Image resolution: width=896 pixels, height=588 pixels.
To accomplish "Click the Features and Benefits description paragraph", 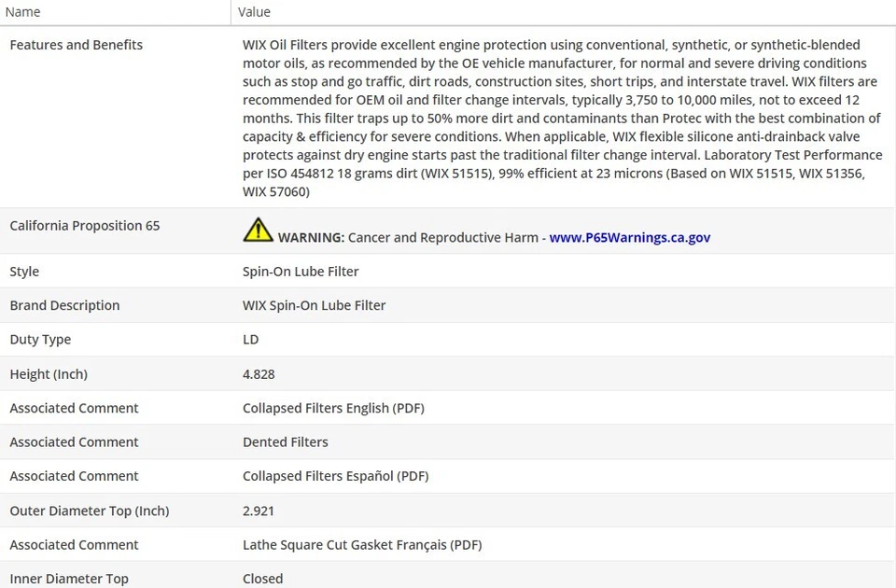I will point(560,118).
